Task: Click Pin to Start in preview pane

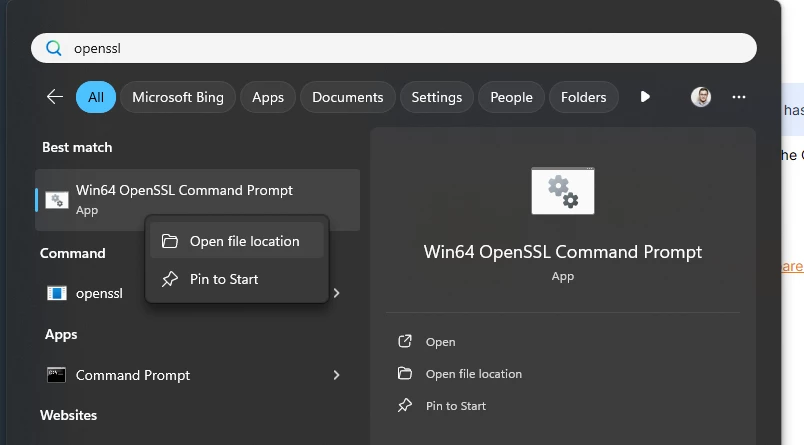Action: click(455, 406)
